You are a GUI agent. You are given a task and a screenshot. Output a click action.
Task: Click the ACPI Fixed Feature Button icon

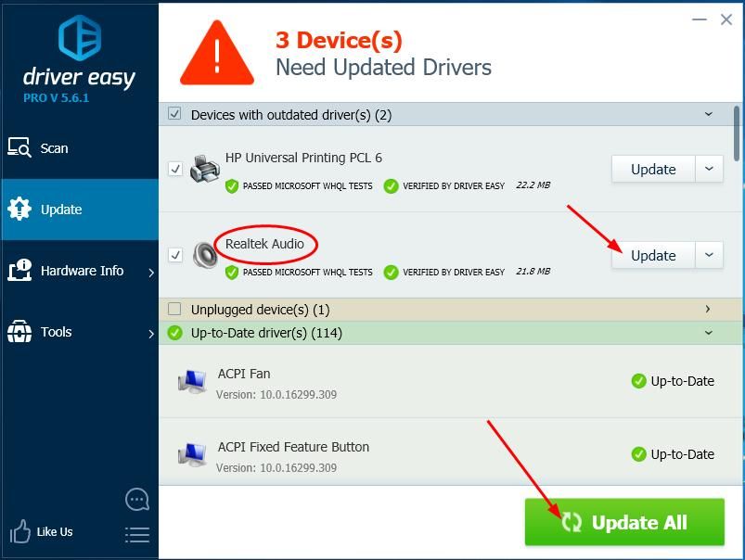193,454
